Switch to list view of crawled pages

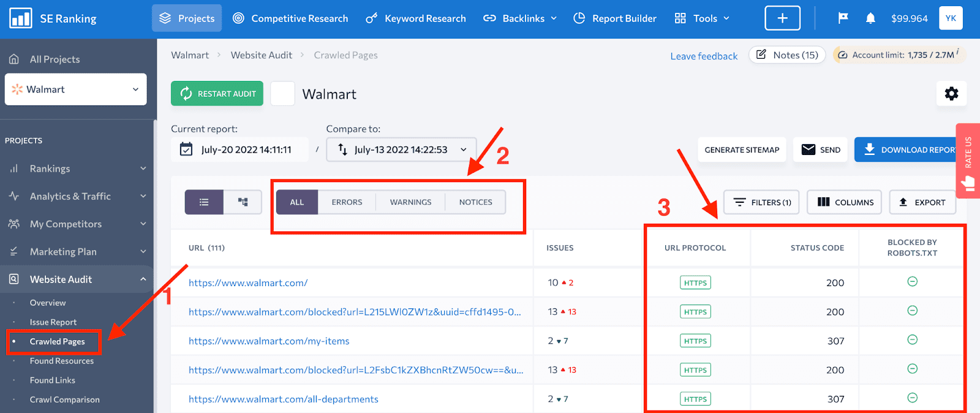(x=204, y=202)
